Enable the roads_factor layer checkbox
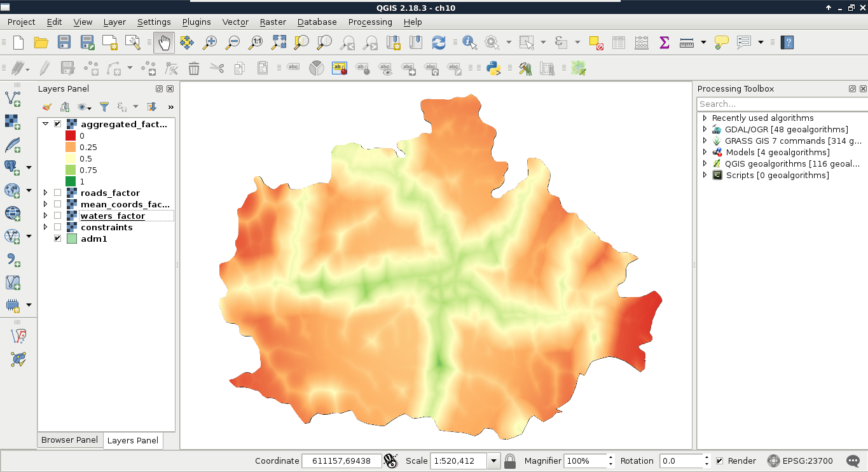868x472 pixels. 58,193
